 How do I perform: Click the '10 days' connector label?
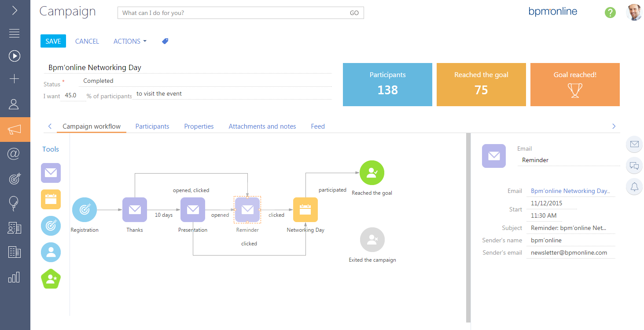[x=164, y=215]
